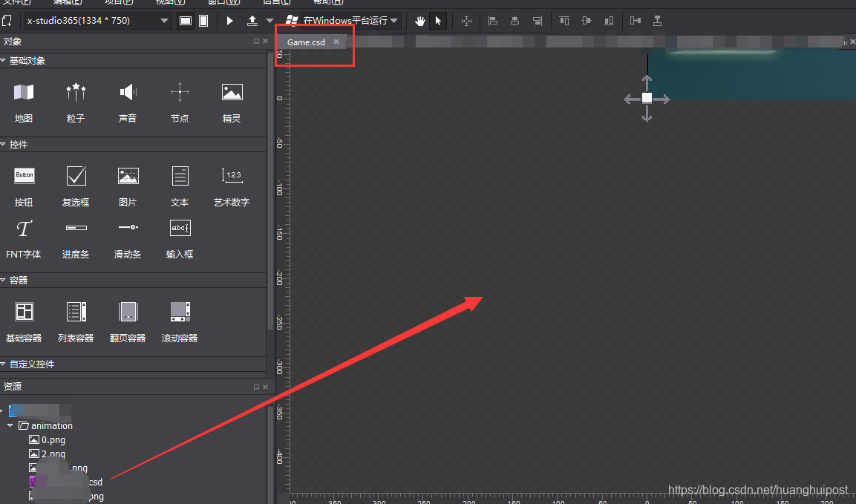This screenshot has width=856, height=504.
Task: Close the 对象 panel
Action: pos(265,41)
